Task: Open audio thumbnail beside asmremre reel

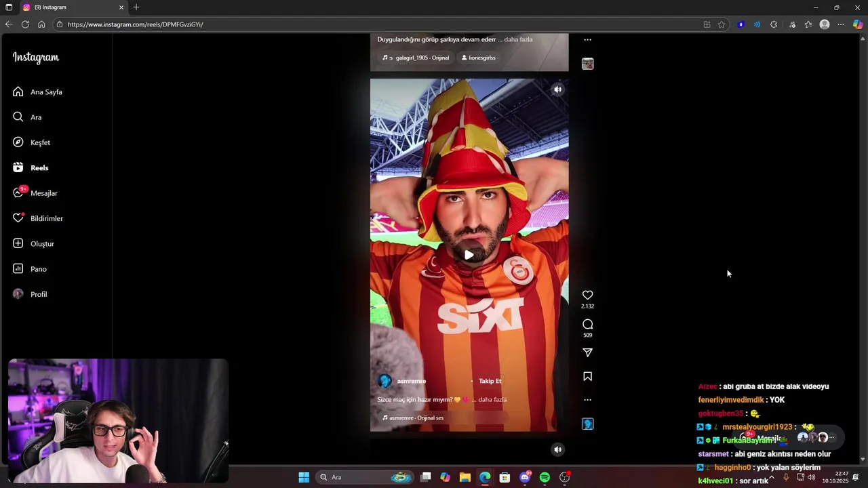Action: click(587, 424)
